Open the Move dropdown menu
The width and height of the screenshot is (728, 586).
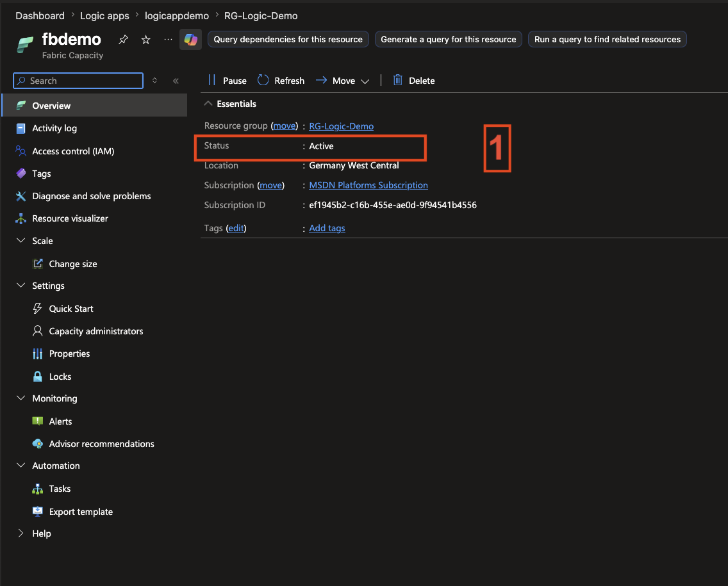point(343,80)
